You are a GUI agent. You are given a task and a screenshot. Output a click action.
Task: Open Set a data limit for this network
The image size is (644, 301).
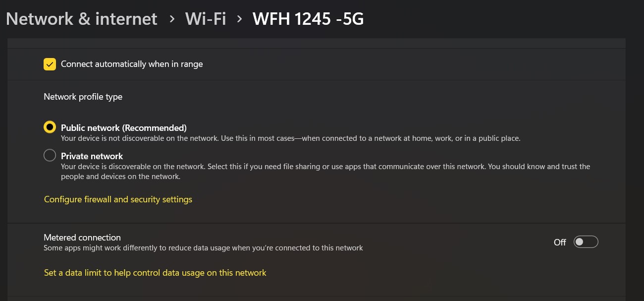click(x=155, y=273)
